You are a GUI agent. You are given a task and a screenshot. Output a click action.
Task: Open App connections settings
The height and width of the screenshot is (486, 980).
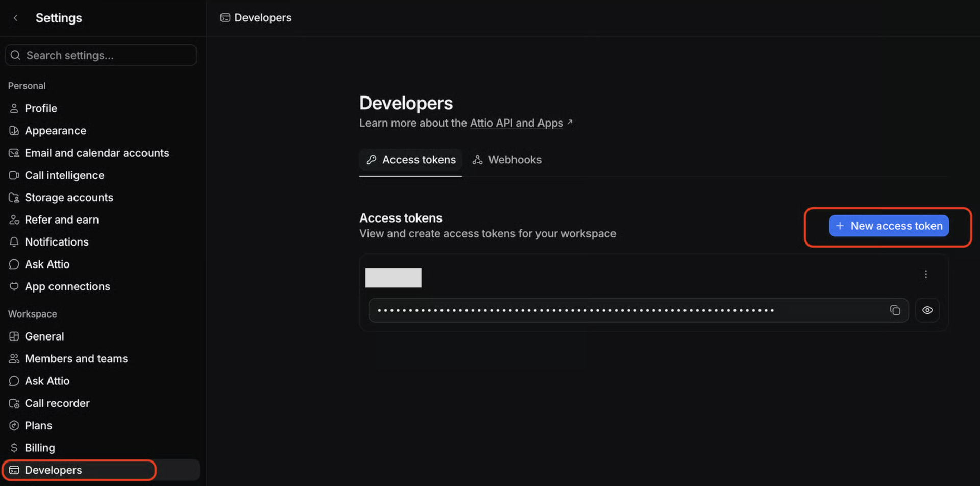pos(67,286)
